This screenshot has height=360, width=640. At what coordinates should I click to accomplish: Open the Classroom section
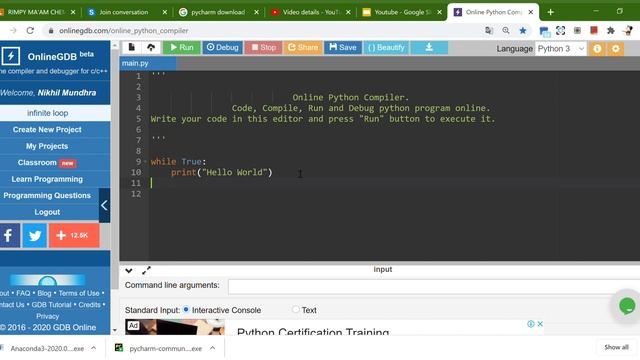[47, 162]
